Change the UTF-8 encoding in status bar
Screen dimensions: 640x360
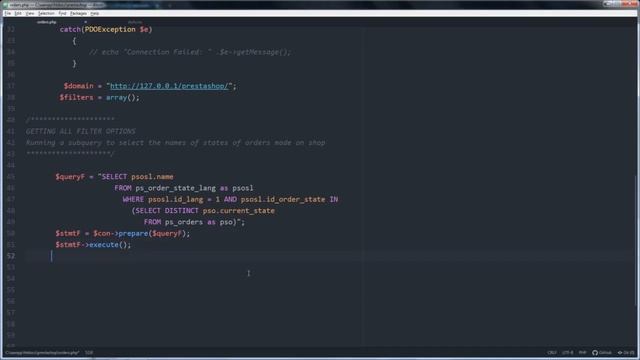[x=567, y=353]
